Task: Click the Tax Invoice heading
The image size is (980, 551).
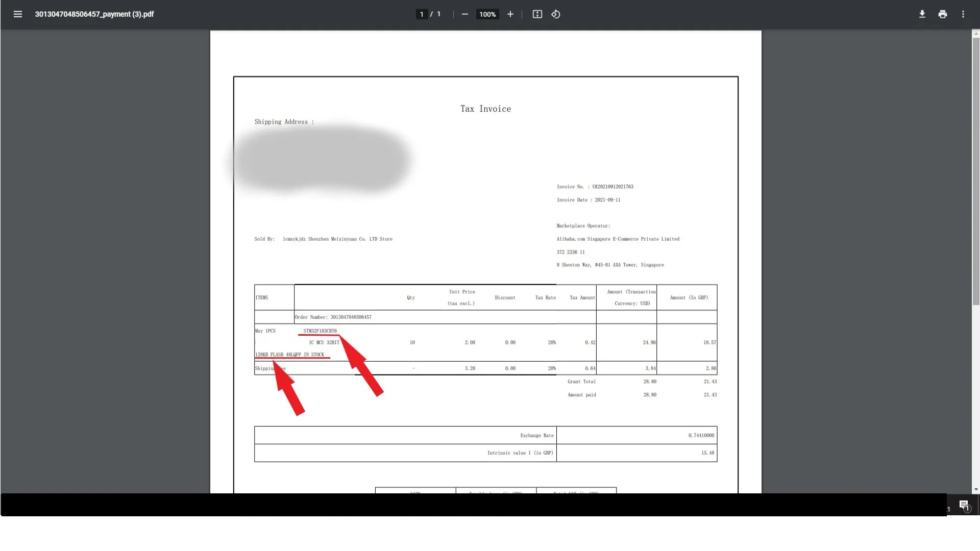Action: (485, 109)
